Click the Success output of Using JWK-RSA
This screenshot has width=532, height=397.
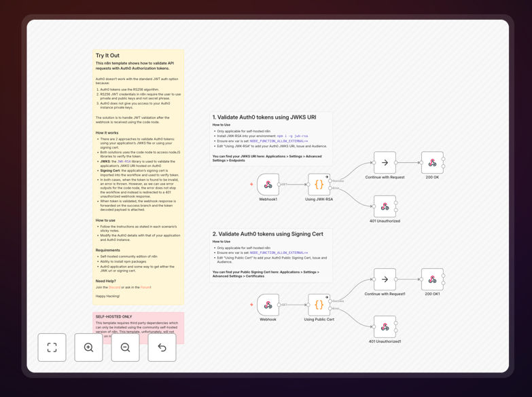[x=330, y=181]
